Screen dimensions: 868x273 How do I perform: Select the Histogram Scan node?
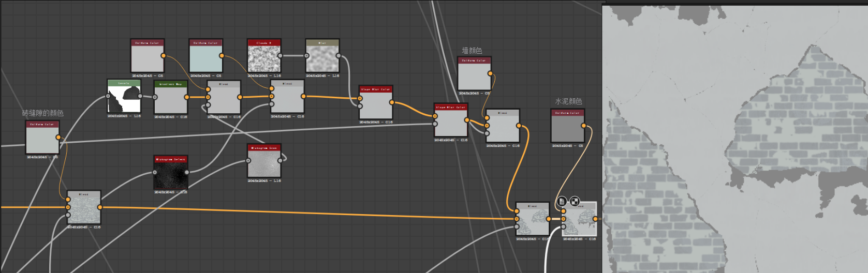tap(264, 161)
